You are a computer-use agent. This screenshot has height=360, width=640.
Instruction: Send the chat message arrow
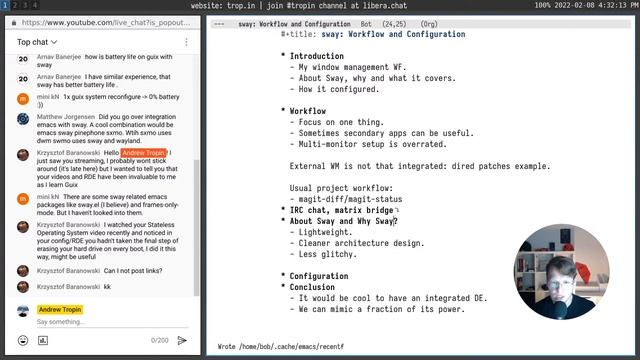(x=182, y=340)
